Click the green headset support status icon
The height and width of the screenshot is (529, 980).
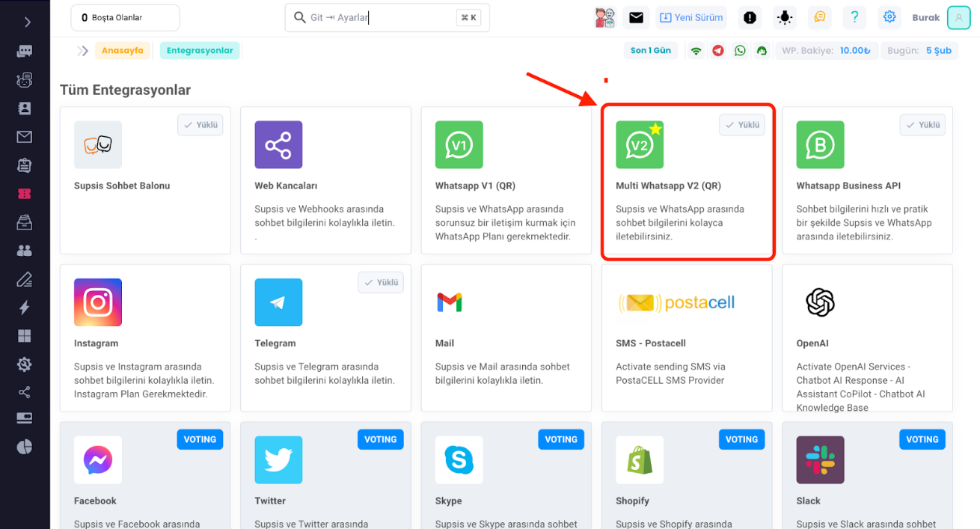pos(762,51)
